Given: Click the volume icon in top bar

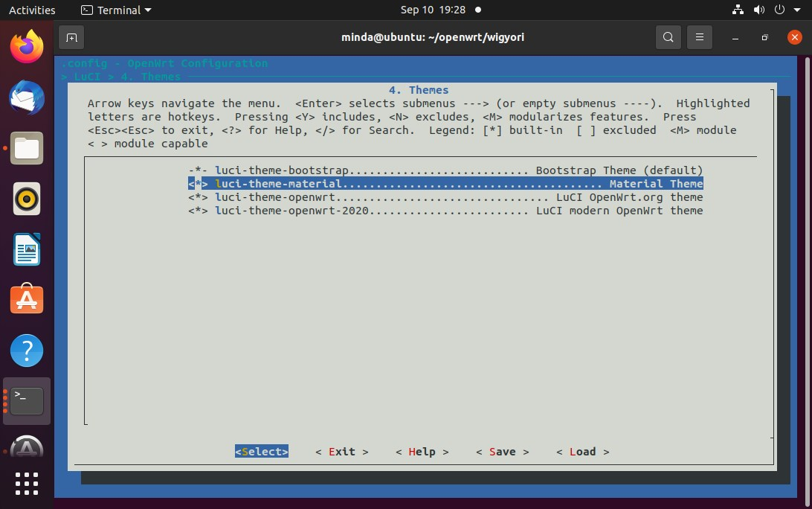Looking at the screenshot, I should pos(759,10).
